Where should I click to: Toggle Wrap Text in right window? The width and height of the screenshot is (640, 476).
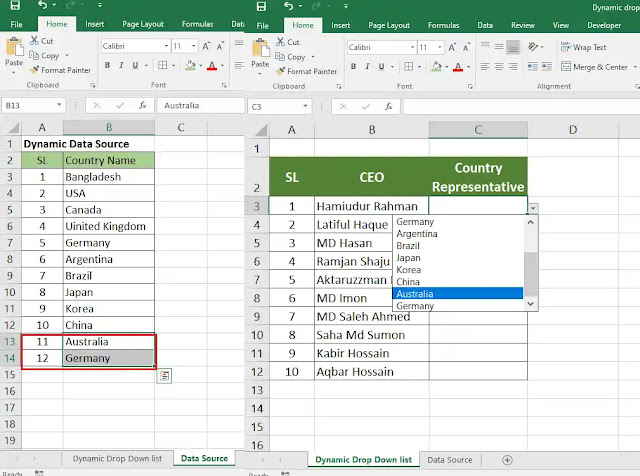point(584,47)
